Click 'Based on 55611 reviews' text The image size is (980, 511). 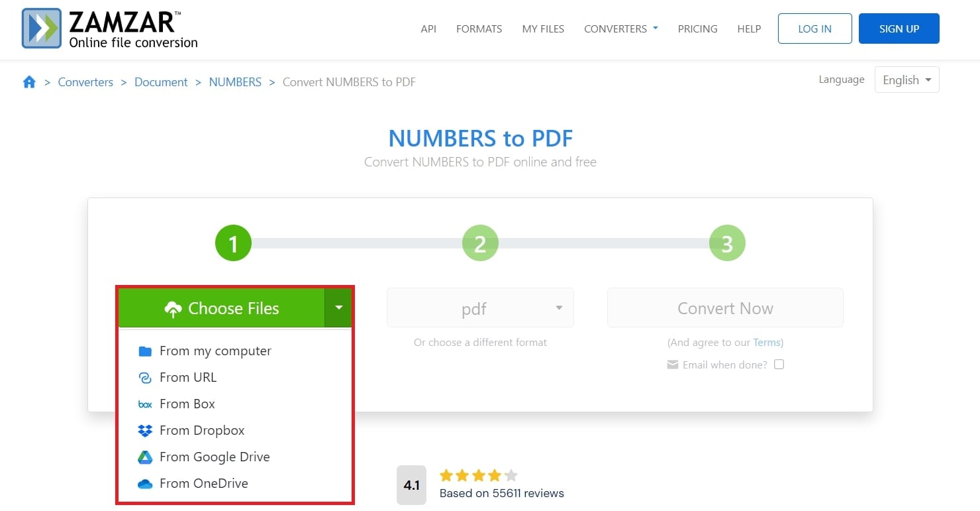(x=502, y=493)
